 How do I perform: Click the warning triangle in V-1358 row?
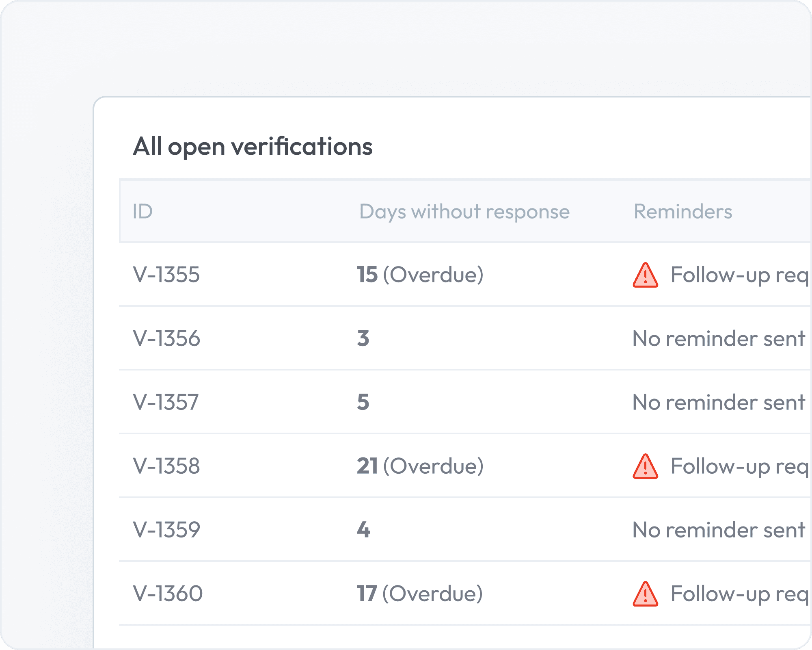click(645, 466)
